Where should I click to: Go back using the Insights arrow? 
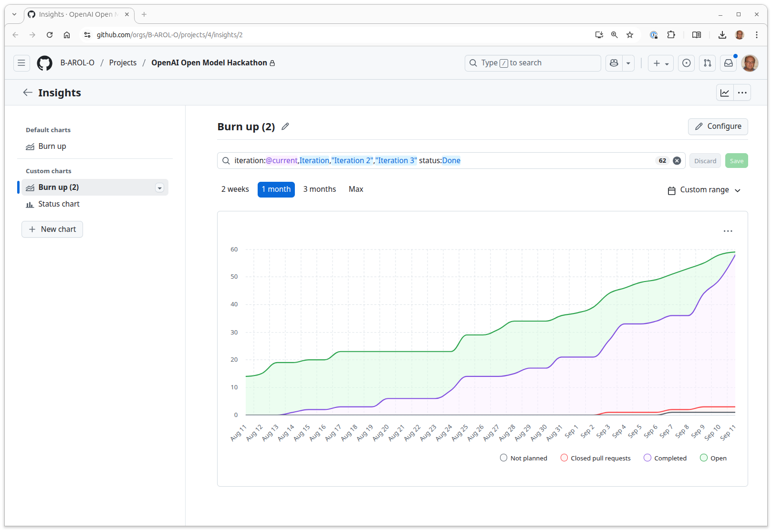[28, 93]
